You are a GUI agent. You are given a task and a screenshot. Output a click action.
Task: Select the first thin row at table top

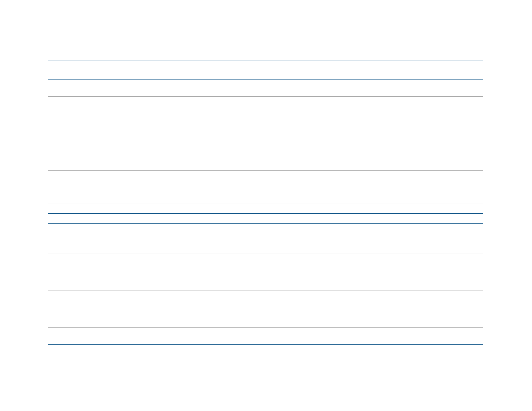[x=265, y=65]
